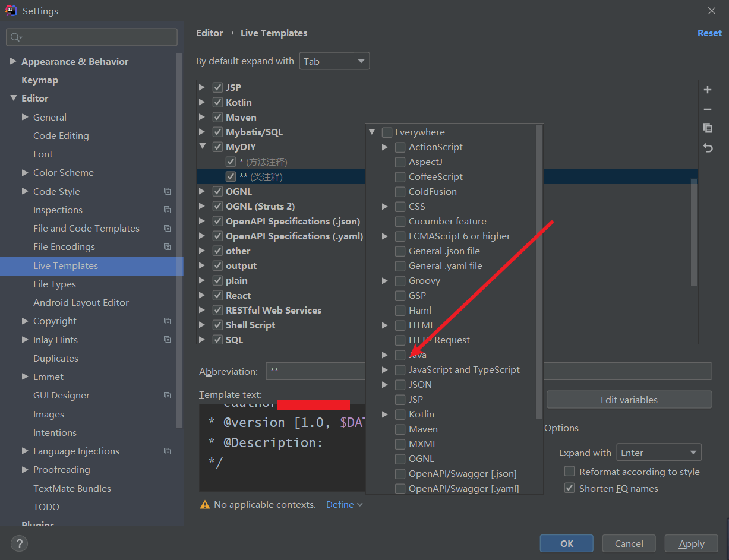Check the HTML context checkbox
This screenshot has height=560, width=729.
click(400, 325)
